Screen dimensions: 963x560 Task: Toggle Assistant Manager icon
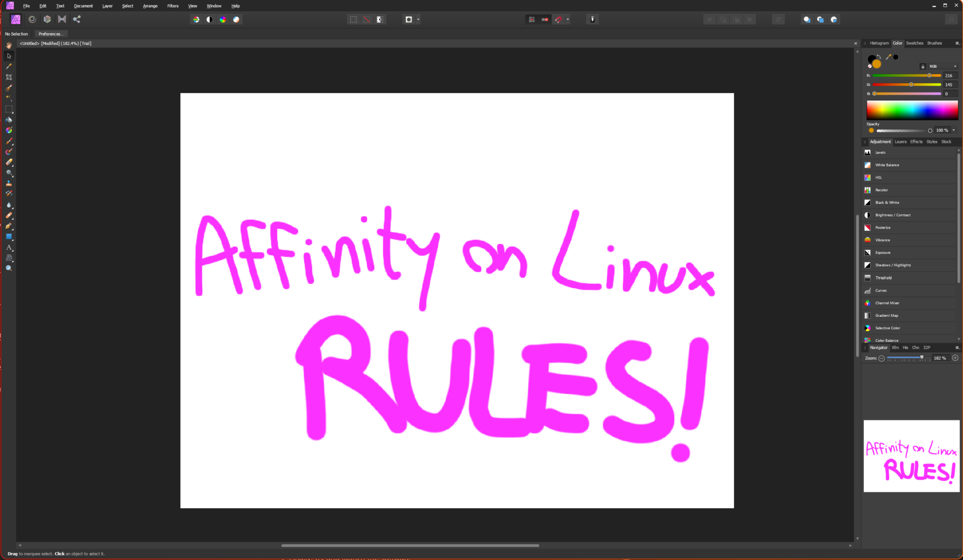[592, 19]
